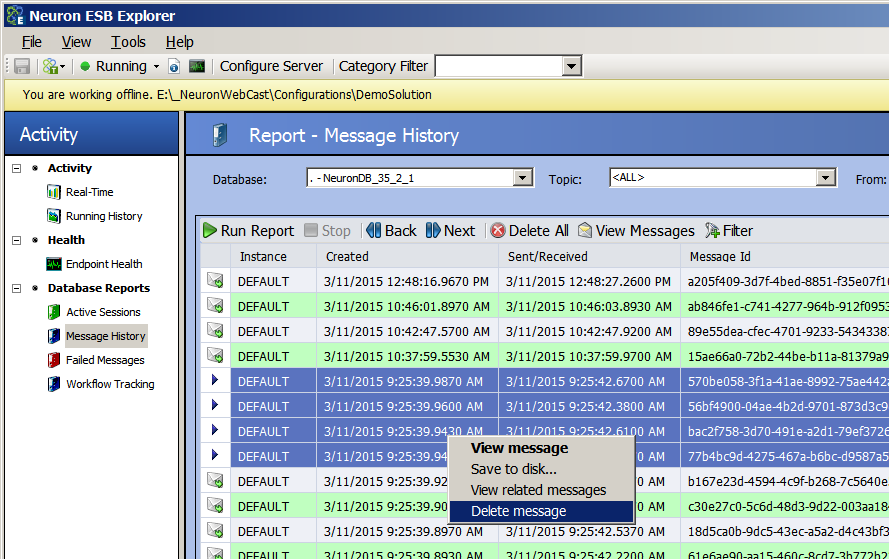889x559 pixels.
Task: Click the Back button
Action: pos(391,231)
